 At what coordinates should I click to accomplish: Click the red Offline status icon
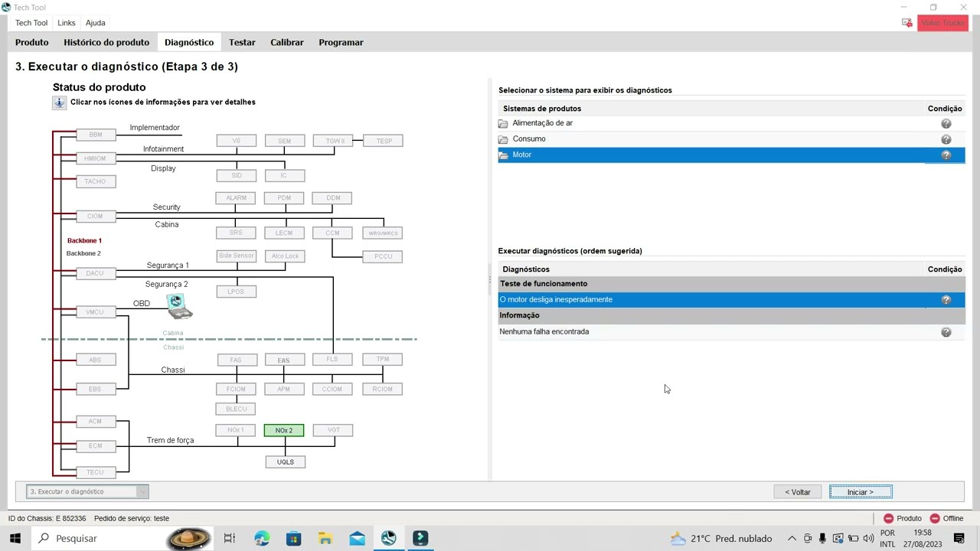(x=935, y=518)
